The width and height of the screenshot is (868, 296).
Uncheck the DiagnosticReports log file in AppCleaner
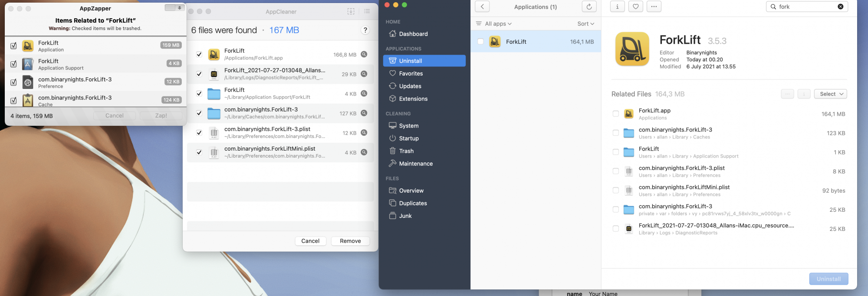tap(199, 74)
